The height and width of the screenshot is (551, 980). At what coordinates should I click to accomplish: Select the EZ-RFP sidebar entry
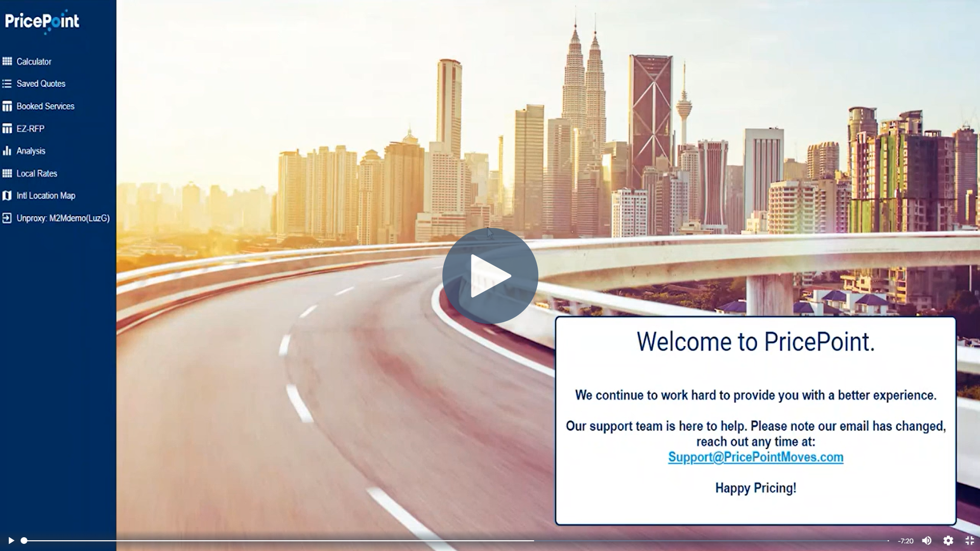pos(30,129)
